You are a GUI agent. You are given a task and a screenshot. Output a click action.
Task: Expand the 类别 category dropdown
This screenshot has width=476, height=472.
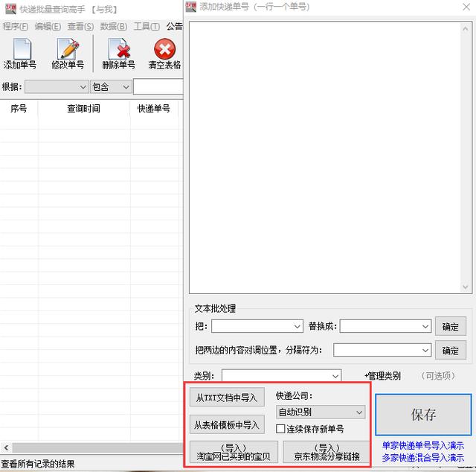click(335, 376)
